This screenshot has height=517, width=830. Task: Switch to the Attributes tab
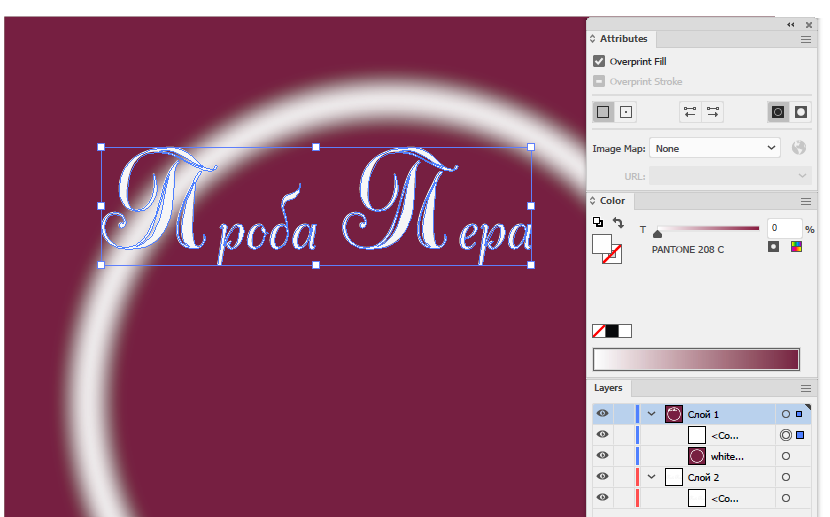623,39
